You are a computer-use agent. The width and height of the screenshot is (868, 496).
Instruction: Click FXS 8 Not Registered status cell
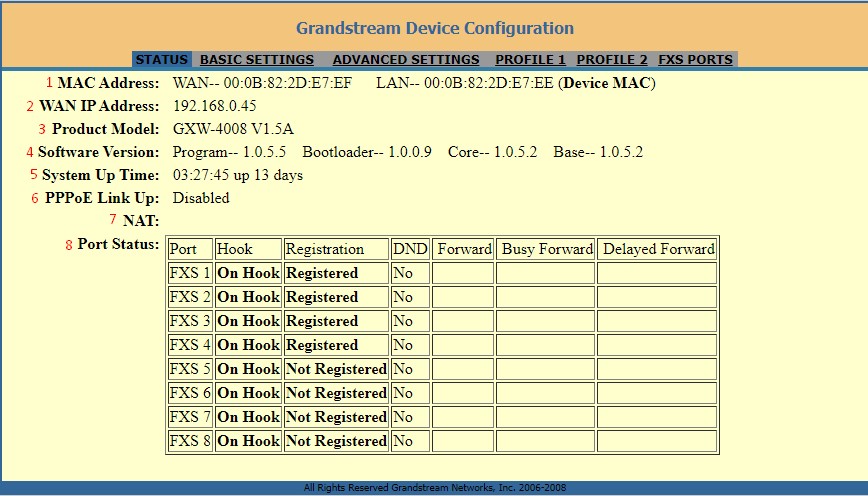[x=336, y=441]
